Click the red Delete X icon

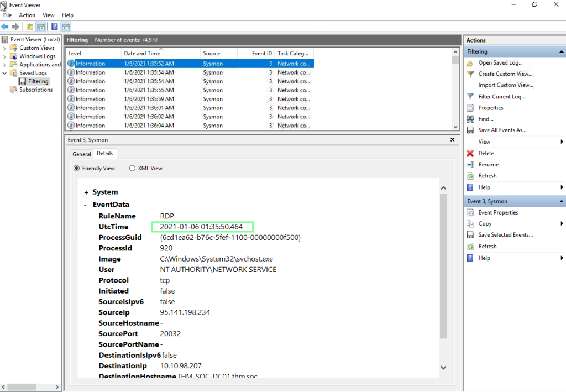coord(470,153)
